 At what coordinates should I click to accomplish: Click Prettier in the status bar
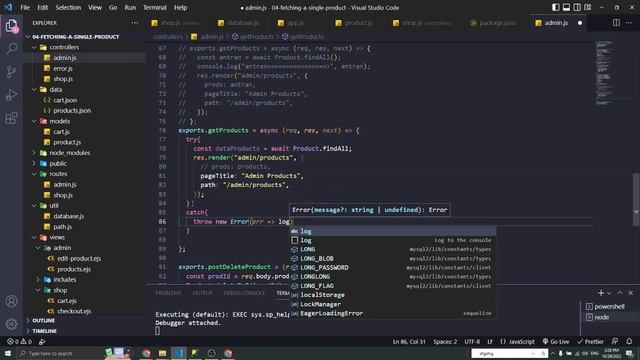click(590, 341)
